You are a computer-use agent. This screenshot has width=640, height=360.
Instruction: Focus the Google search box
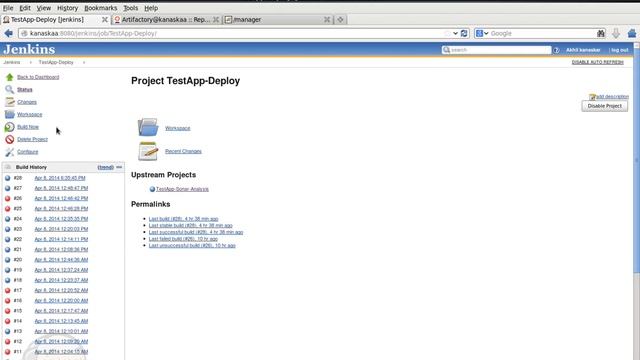pyautogui.click(x=543, y=33)
